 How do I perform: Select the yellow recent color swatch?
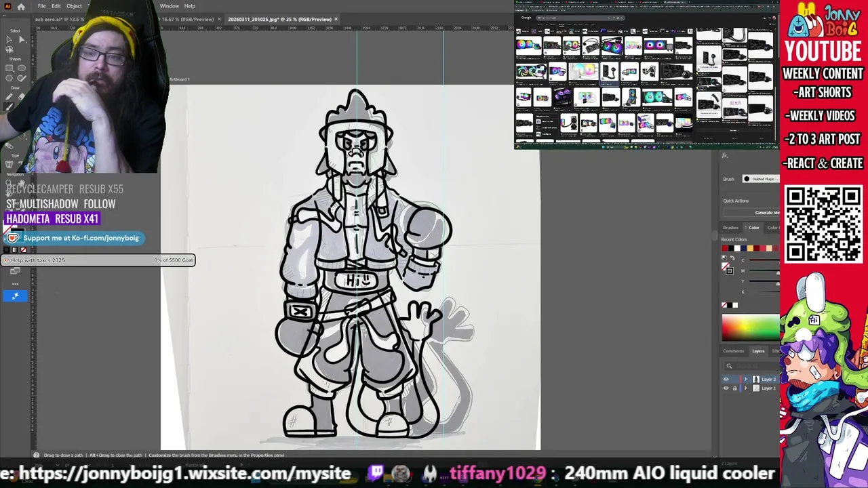[x=750, y=248]
